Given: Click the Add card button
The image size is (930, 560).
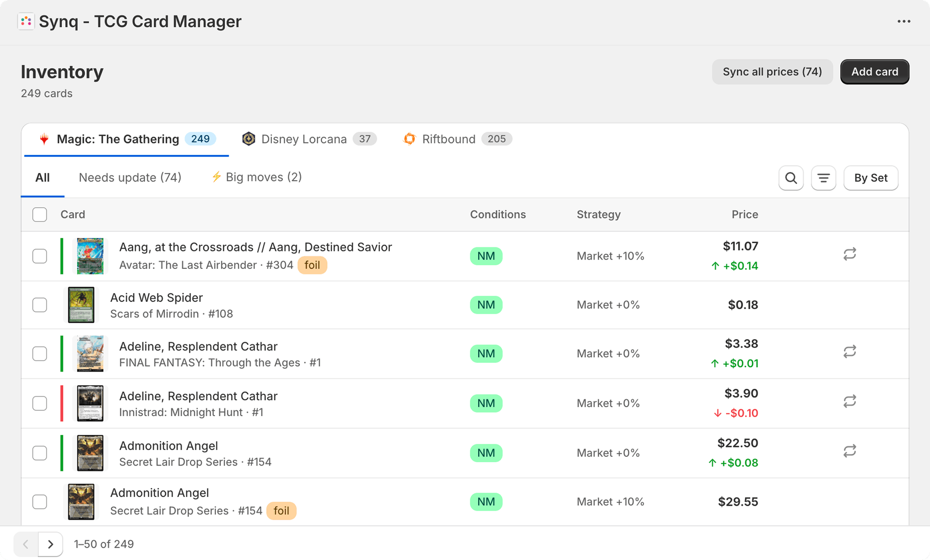Looking at the screenshot, I should 874,71.
